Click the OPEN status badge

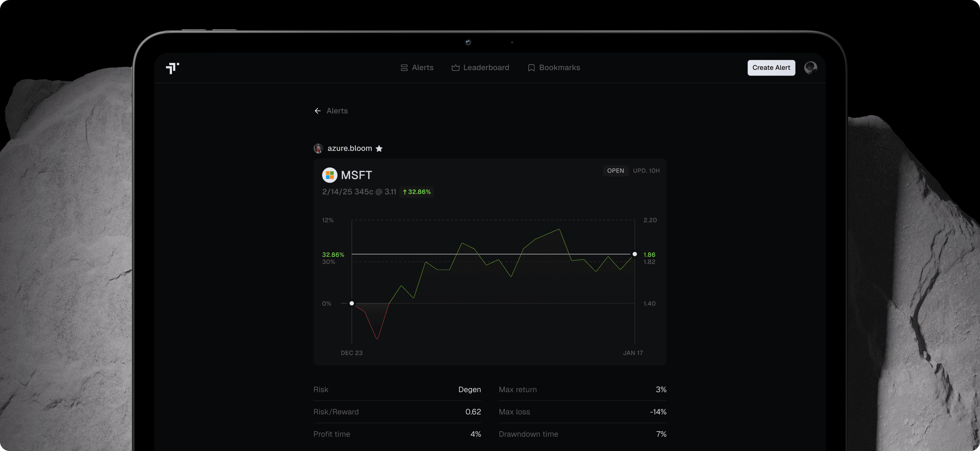(x=615, y=171)
